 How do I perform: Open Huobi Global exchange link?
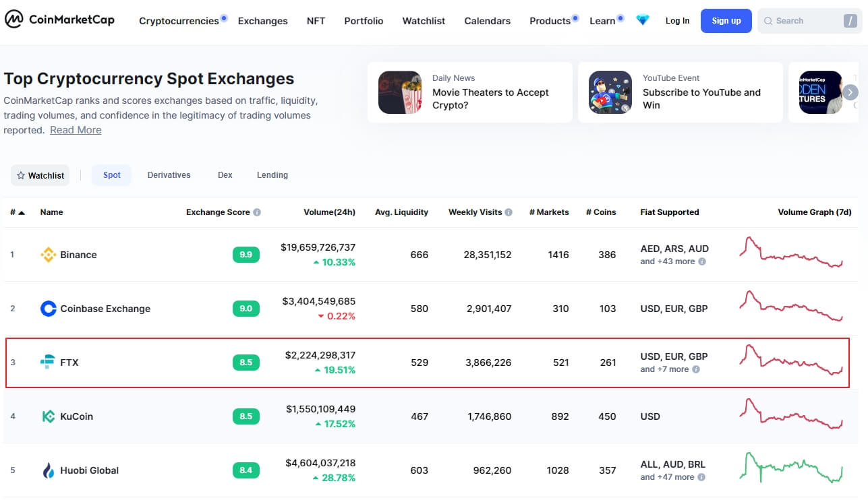pos(89,470)
